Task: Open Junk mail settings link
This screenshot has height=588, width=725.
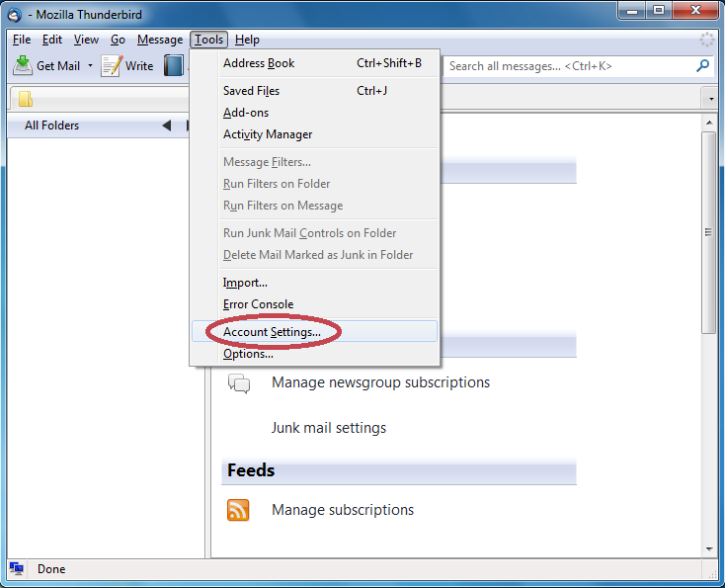Action: (329, 428)
